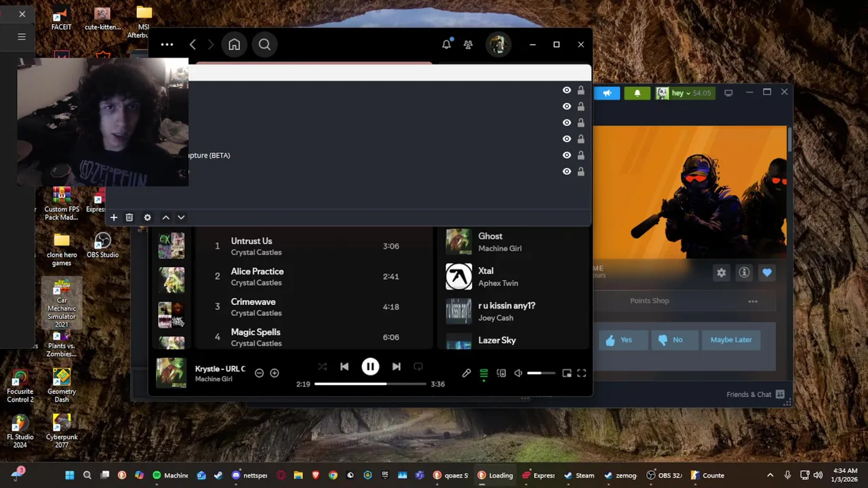Play track 3 Crimewave
This screenshot has height=488, width=868.
click(314, 307)
